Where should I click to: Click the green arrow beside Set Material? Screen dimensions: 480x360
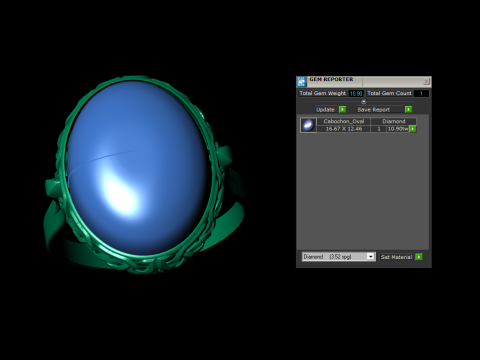419,257
